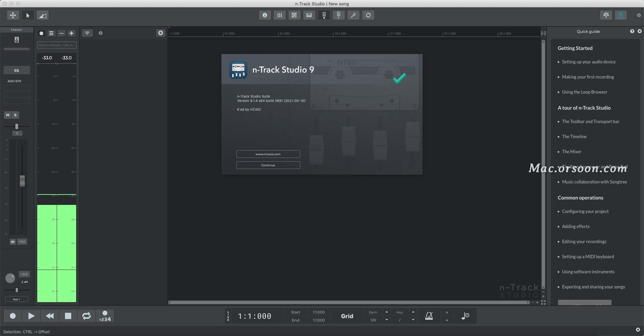Click the 1:1:000 time position display
Screen dimensions: 644x336
255,316
